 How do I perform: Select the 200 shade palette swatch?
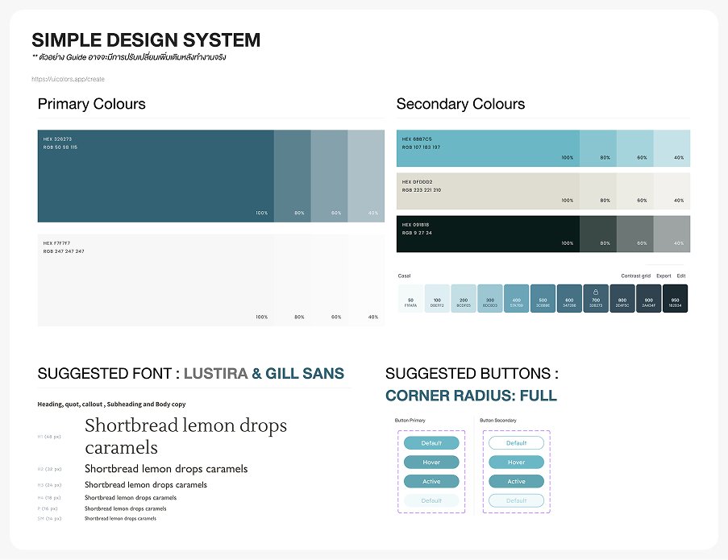point(464,299)
